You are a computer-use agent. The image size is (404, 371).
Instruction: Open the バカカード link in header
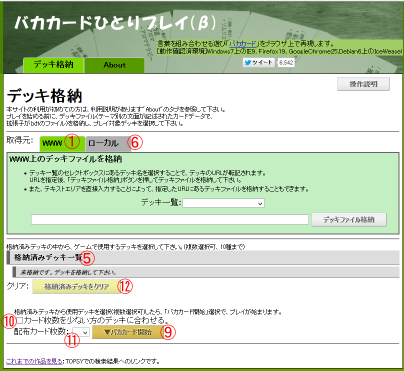click(x=243, y=44)
